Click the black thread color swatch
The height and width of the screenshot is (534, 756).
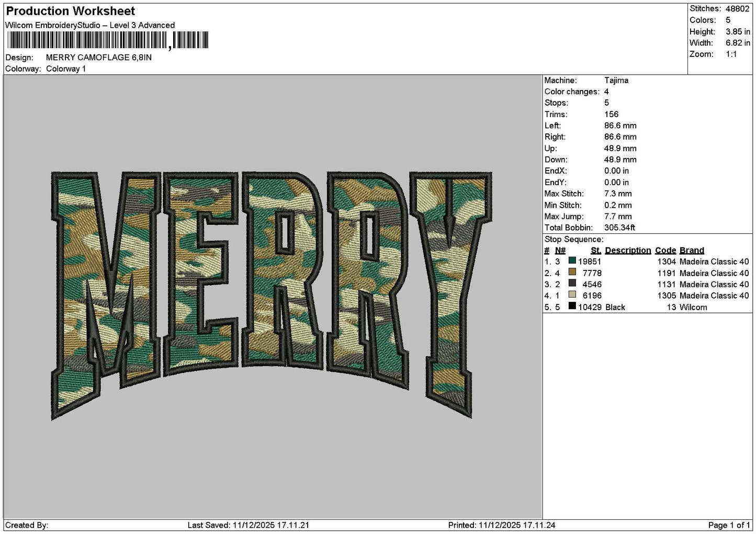[572, 306]
